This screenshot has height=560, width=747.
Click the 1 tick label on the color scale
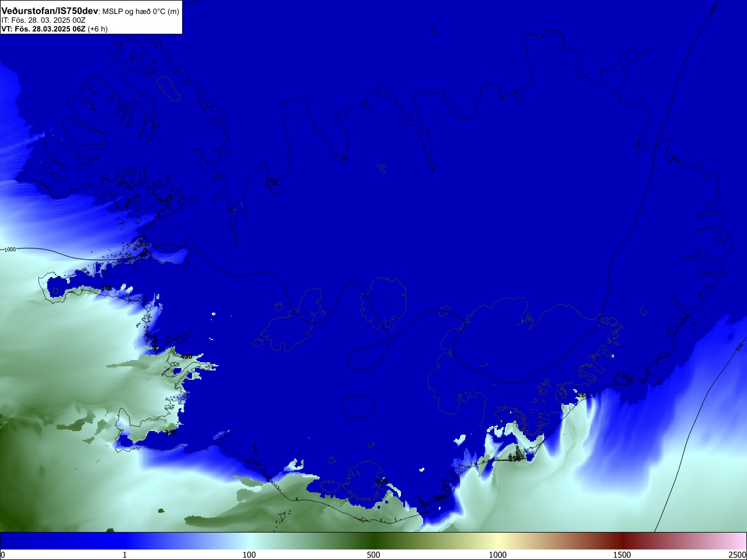(124, 555)
